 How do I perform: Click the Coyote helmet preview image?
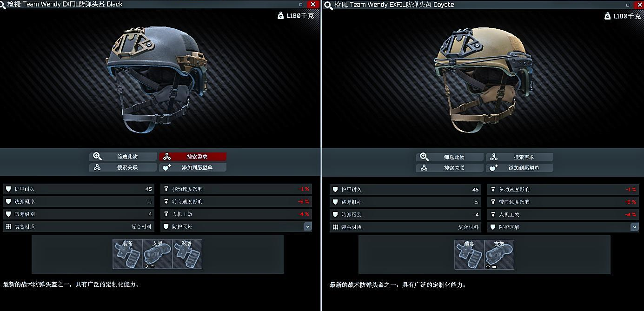point(484,79)
